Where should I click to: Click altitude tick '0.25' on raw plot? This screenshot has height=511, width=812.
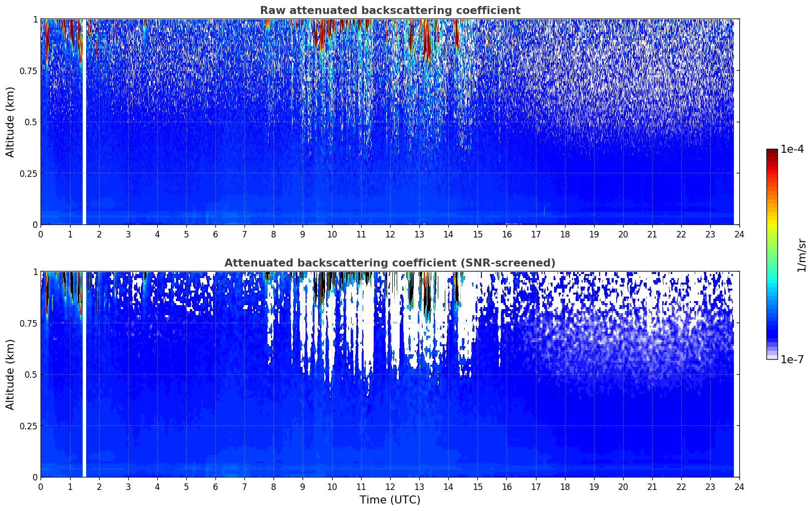click(29, 173)
